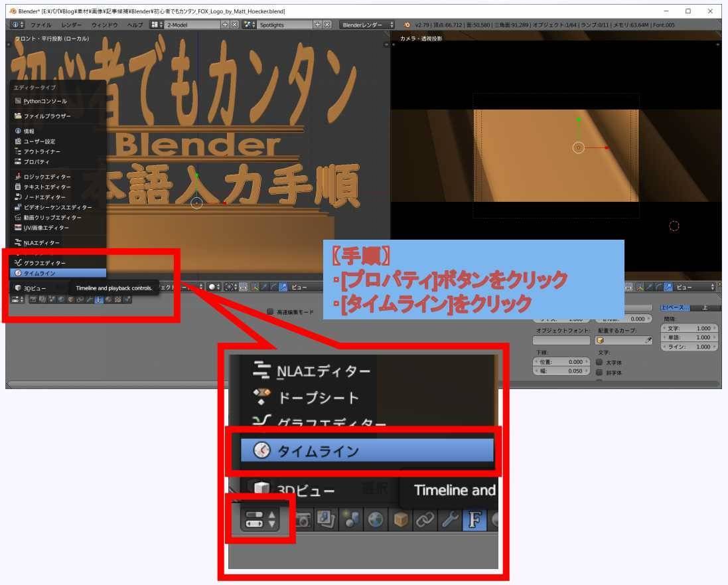The image size is (728, 585).
Task: Adjust the underline 位置 0.000 field
Action: point(561,361)
